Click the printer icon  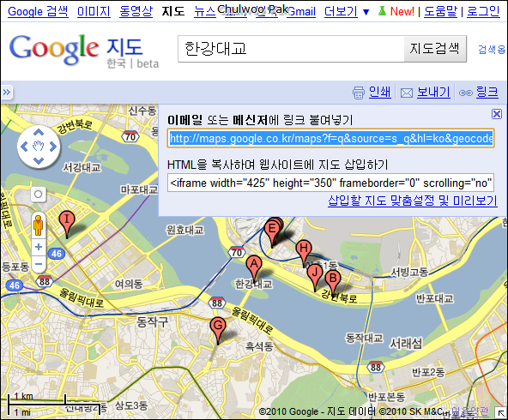(359, 93)
